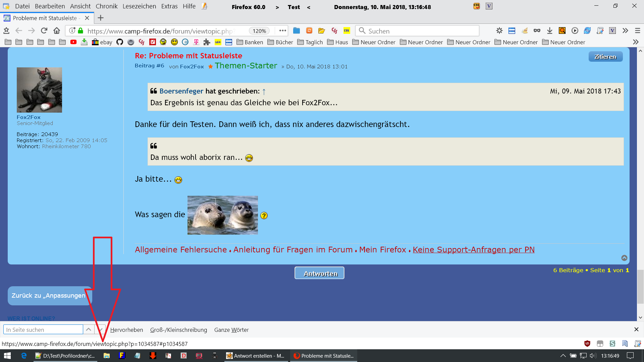Open the Downloads arrow icon in toolbar
This screenshot has height=362, width=644.
(x=549, y=31)
